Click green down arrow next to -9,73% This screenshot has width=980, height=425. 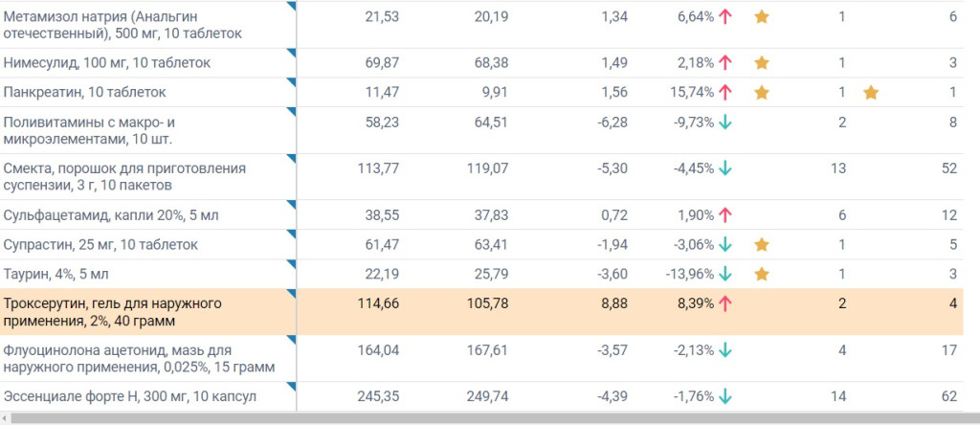pos(725,122)
